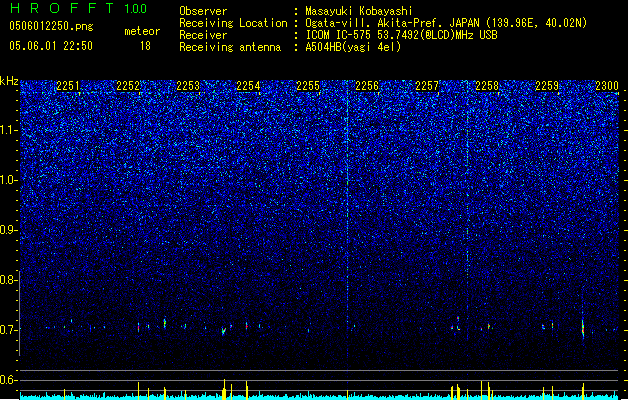The height and width of the screenshot is (400, 629).
Task: Click the 1.1 kHz axis label
Action: 9,130
